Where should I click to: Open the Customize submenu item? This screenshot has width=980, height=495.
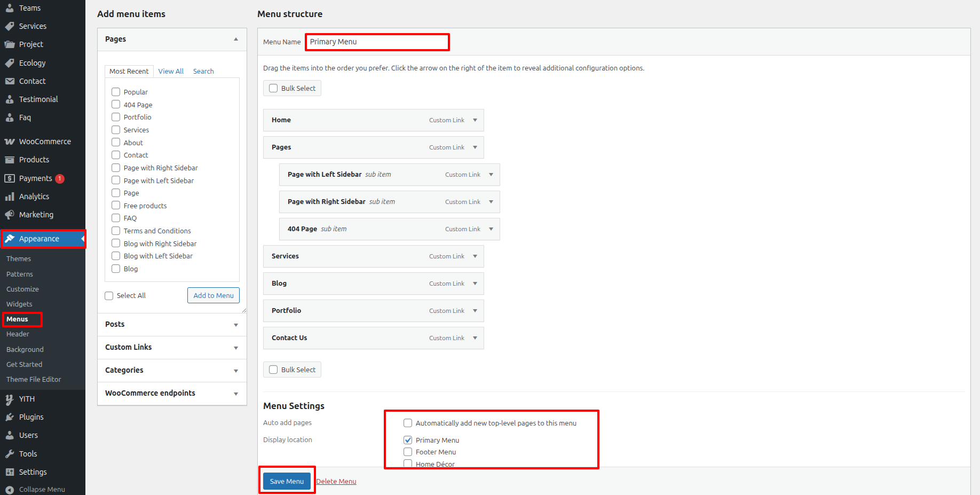(22, 289)
